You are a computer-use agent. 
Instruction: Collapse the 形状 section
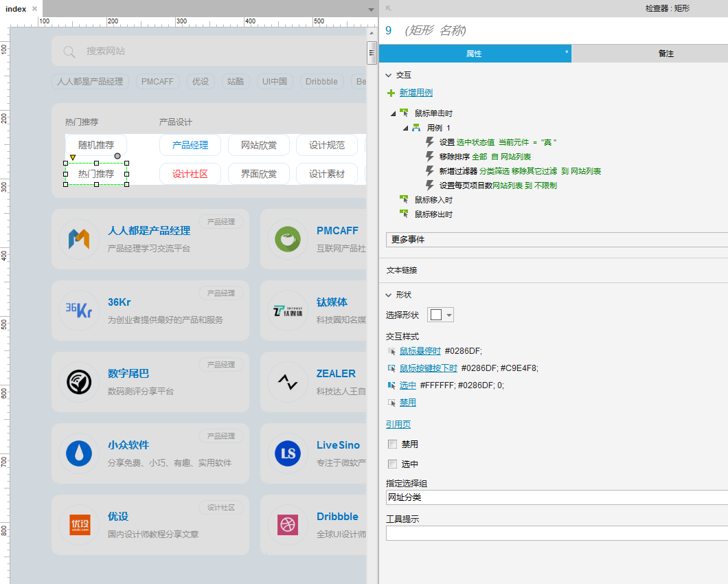point(389,295)
